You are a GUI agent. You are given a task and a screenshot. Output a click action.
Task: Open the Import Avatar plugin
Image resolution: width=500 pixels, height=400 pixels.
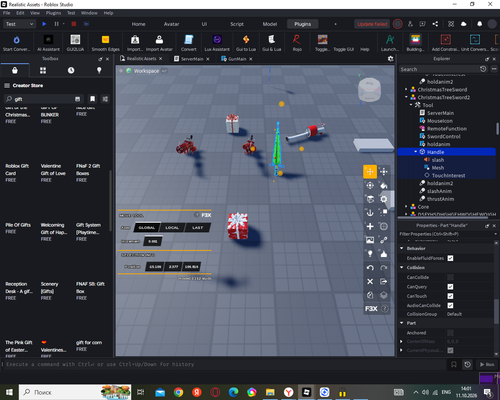(x=159, y=43)
